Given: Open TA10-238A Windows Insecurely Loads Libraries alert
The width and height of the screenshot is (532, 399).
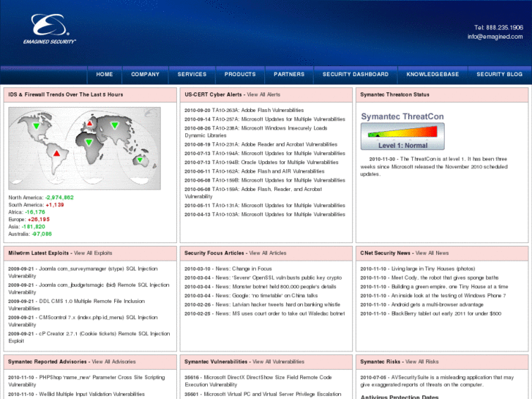Looking at the screenshot, I should click(x=256, y=132).
